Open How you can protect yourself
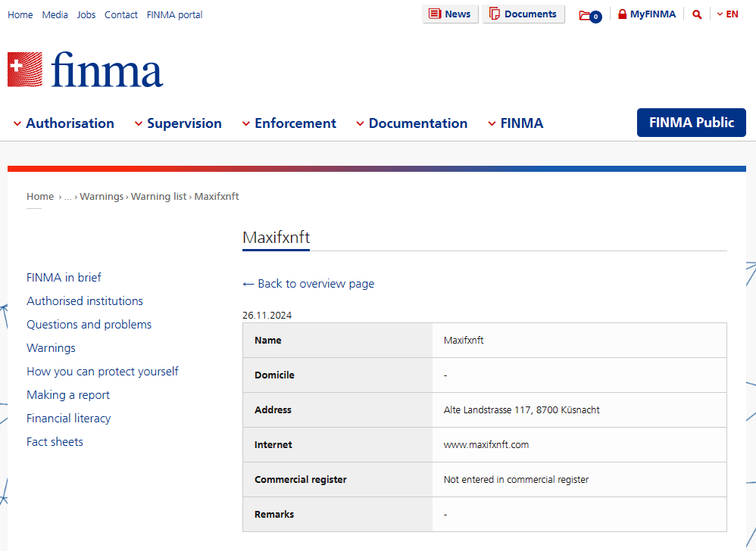Image resolution: width=756 pixels, height=551 pixels. [102, 372]
